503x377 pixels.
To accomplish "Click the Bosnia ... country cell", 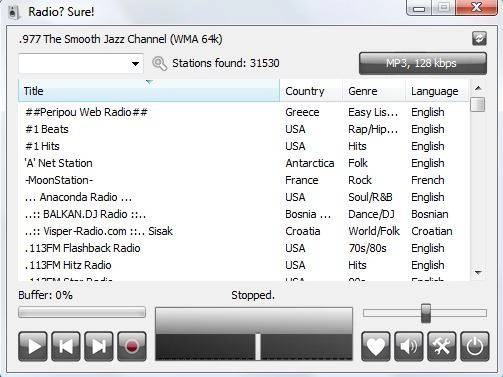I will click(308, 214).
